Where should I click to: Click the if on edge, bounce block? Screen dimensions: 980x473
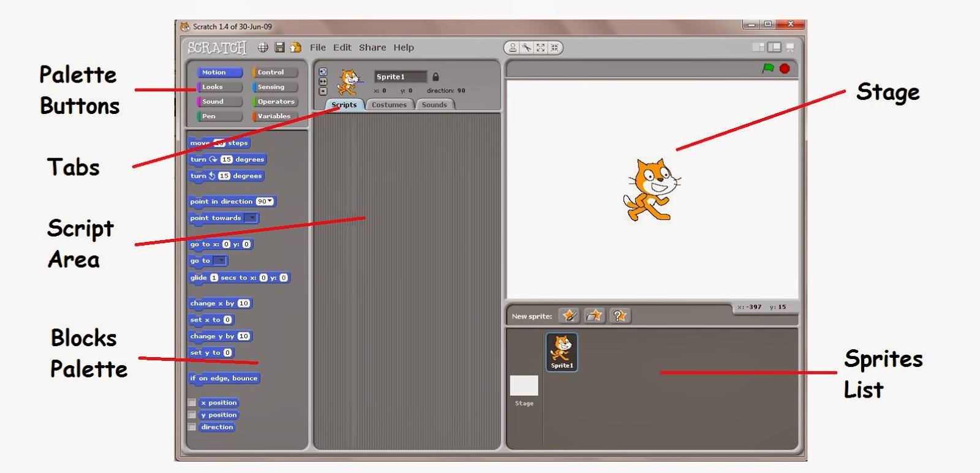(x=224, y=379)
